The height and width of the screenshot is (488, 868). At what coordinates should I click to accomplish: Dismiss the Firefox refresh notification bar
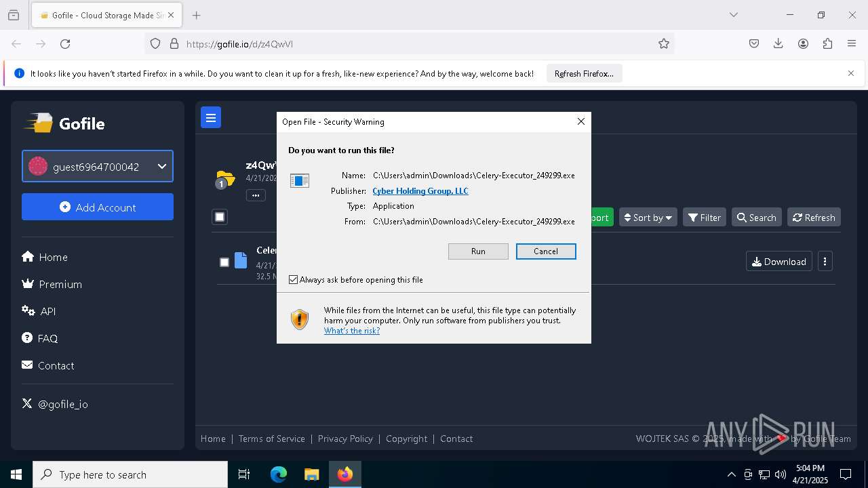pos(851,73)
